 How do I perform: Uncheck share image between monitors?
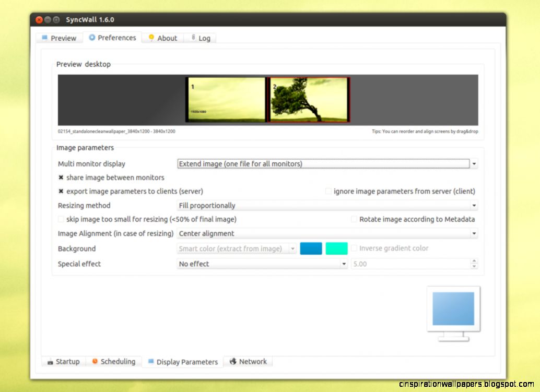[x=61, y=177]
